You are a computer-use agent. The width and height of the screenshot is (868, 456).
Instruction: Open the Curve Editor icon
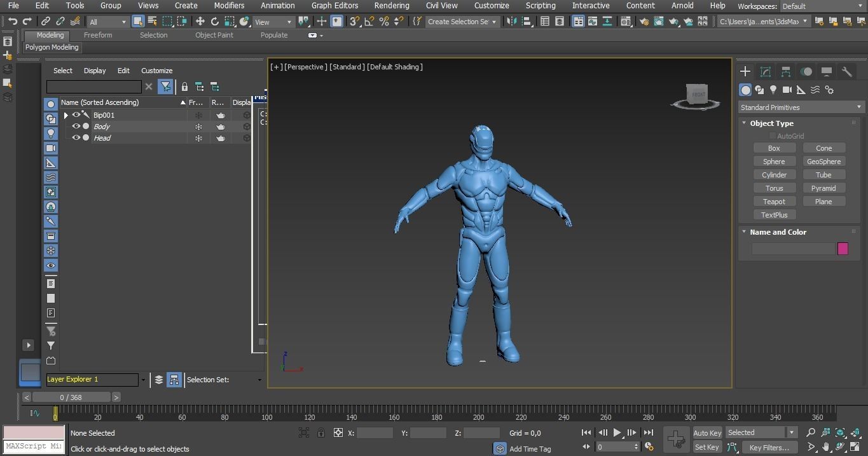593,22
